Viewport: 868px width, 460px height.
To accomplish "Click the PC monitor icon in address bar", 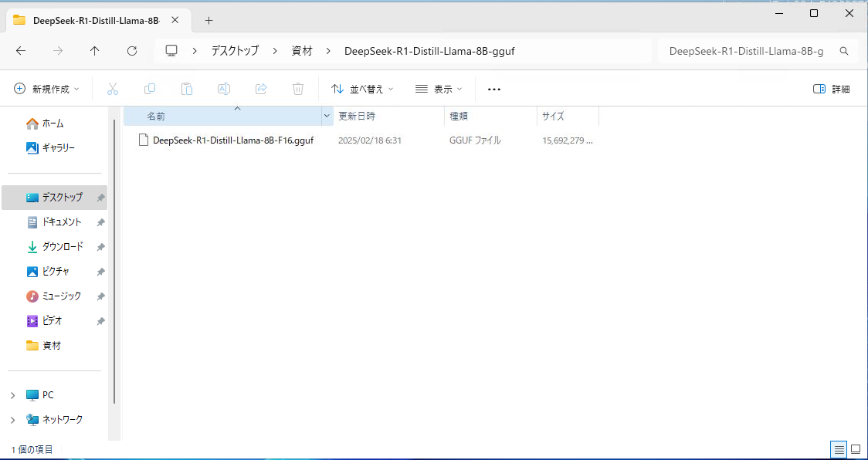I will (171, 51).
